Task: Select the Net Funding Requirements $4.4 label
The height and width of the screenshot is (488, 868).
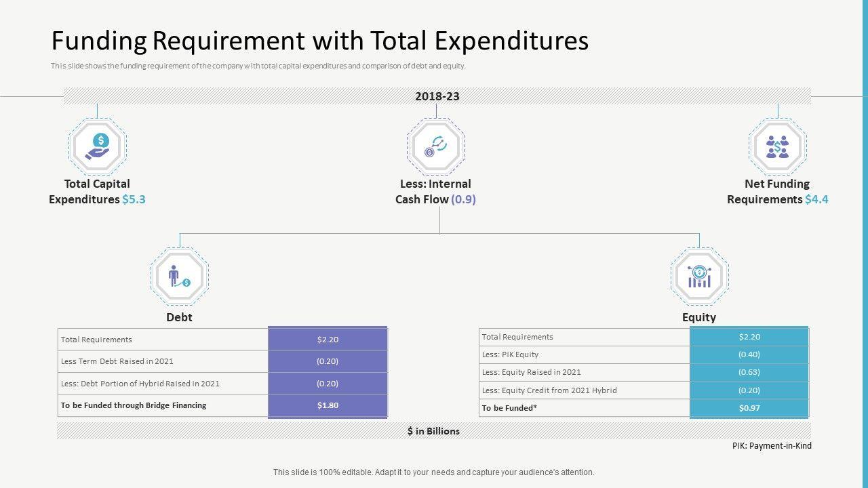Action: coord(777,192)
